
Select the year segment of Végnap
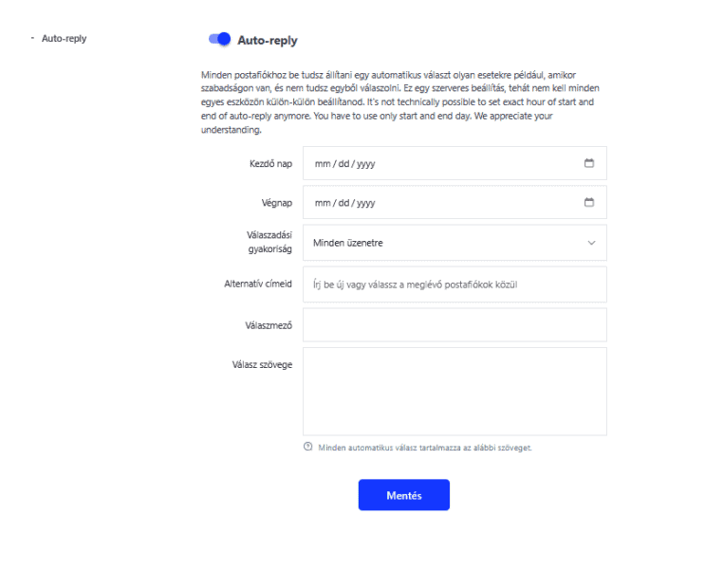click(x=366, y=203)
